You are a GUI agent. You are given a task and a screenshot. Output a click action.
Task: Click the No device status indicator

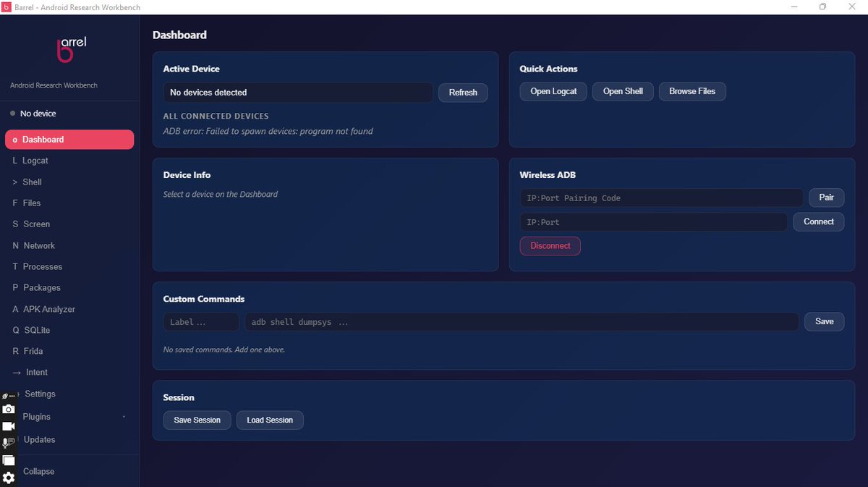[33, 114]
